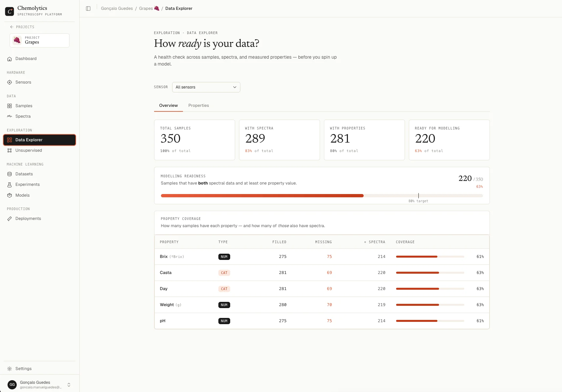
Task: Click the Sensors target icon
Action: pos(10,82)
